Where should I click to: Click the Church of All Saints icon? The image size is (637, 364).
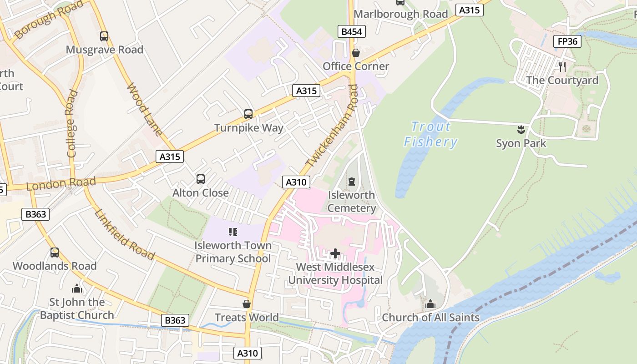tap(430, 304)
